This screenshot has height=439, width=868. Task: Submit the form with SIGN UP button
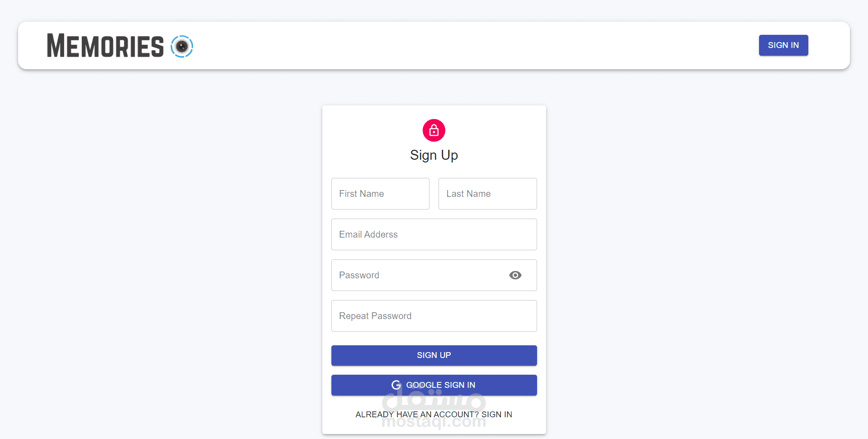pyautogui.click(x=434, y=355)
